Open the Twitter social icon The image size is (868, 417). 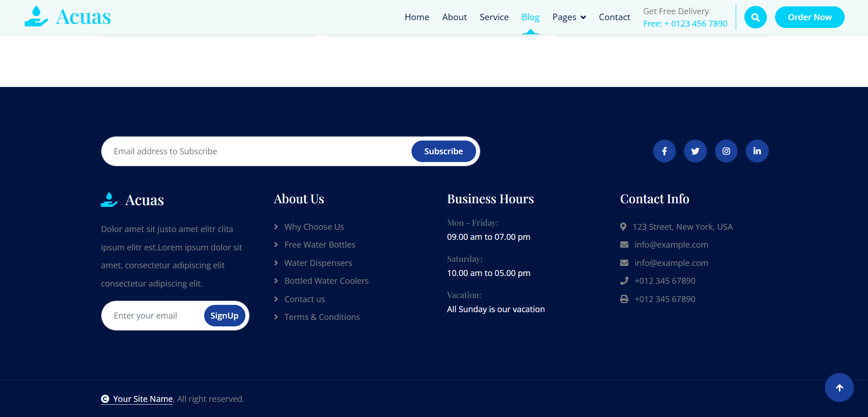pyautogui.click(x=695, y=151)
